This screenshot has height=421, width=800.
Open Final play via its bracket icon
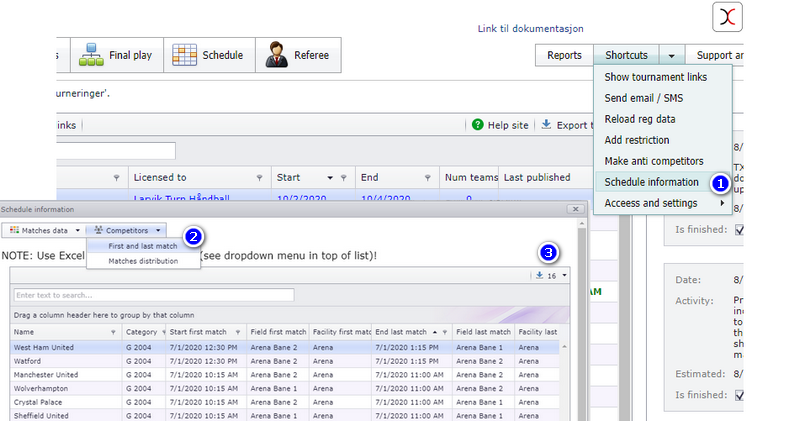point(91,55)
